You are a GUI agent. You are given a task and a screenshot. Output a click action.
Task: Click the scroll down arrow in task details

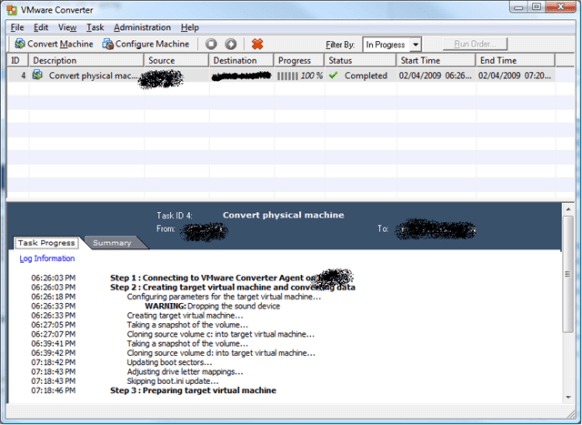[568, 397]
